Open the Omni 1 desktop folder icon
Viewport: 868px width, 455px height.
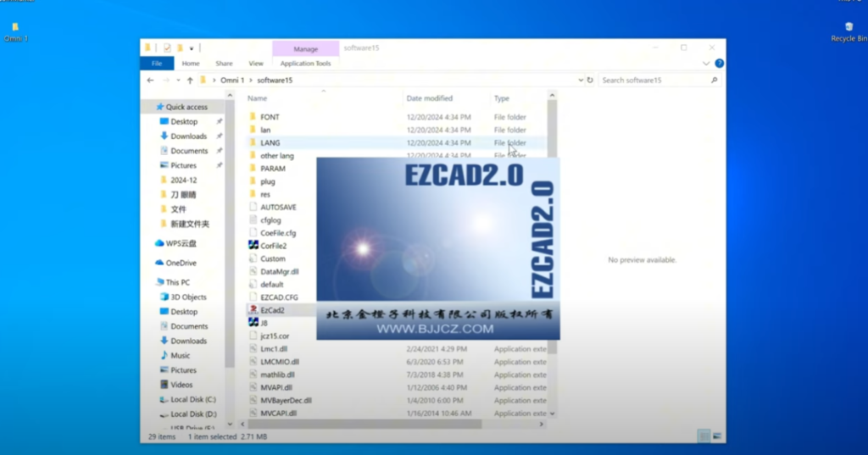(15, 28)
